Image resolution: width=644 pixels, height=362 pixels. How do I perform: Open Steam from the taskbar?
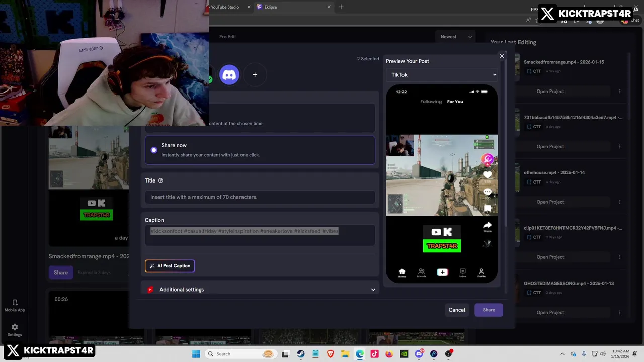click(300, 354)
